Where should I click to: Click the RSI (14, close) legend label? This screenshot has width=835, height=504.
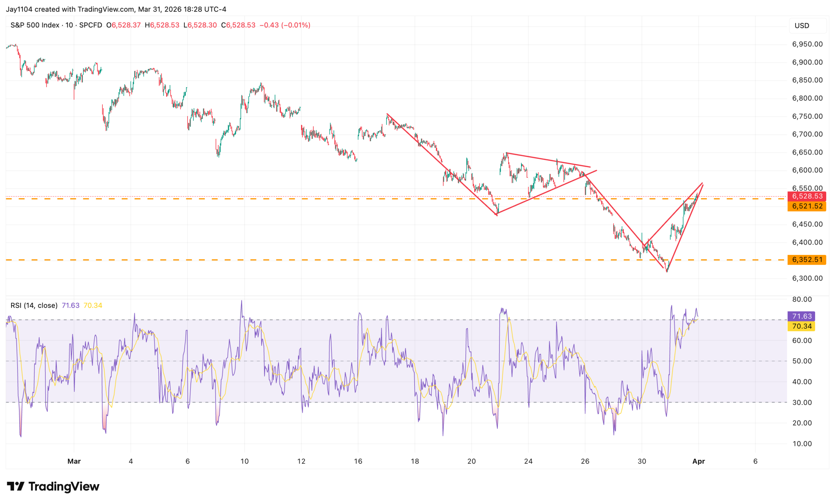tap(34, 305)
